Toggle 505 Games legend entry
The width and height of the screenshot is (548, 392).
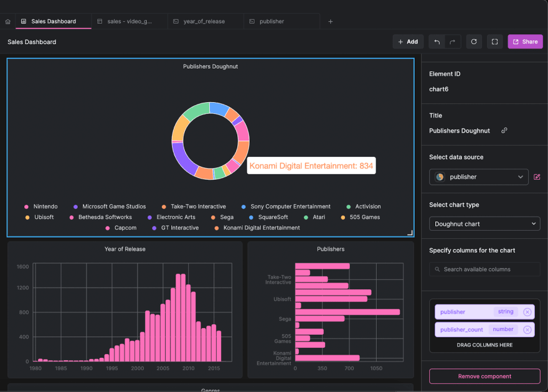361,217
